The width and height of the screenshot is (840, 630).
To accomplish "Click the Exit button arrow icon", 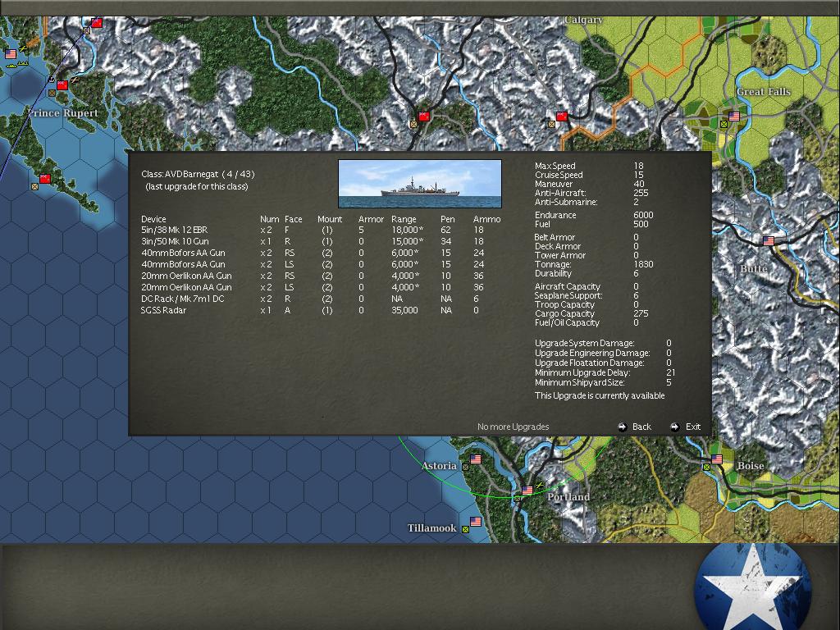I will point(675,427).
